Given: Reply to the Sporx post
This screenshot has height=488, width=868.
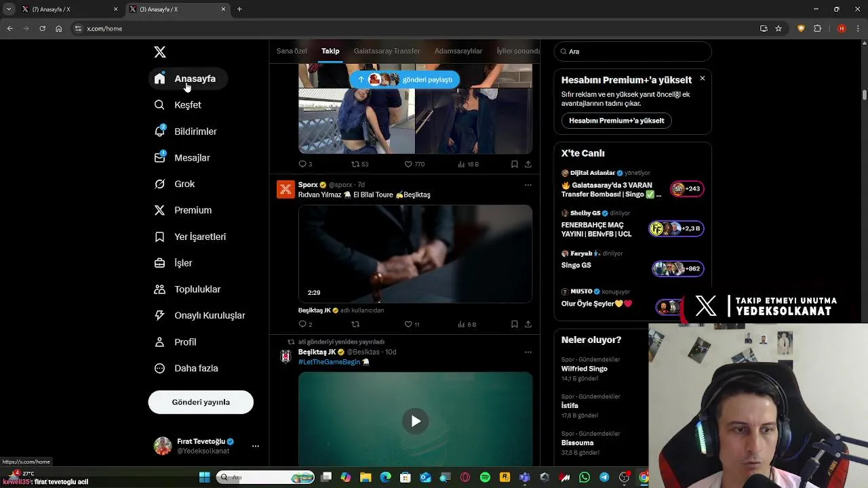Looking at the screenshot, I should click(305, 325).
